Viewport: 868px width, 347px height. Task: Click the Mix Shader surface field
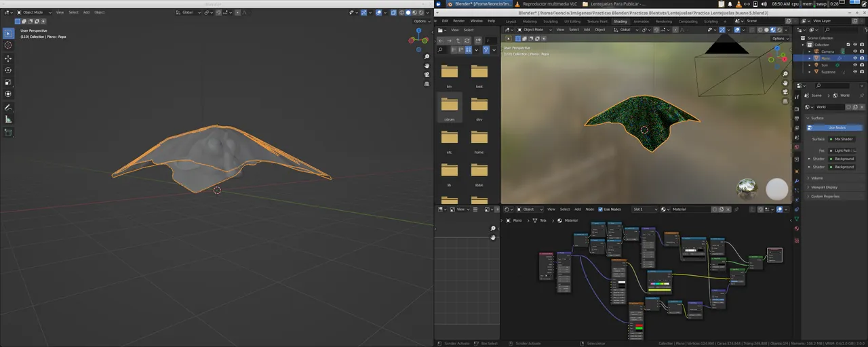(x=842, y=139)
